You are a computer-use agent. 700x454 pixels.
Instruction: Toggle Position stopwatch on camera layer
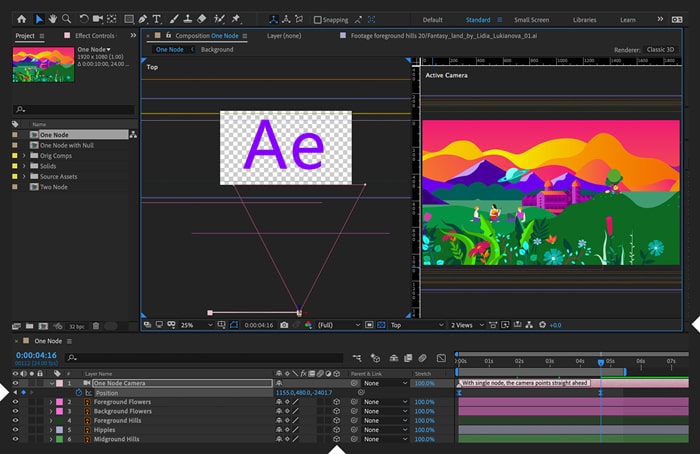tap(79, 392)
